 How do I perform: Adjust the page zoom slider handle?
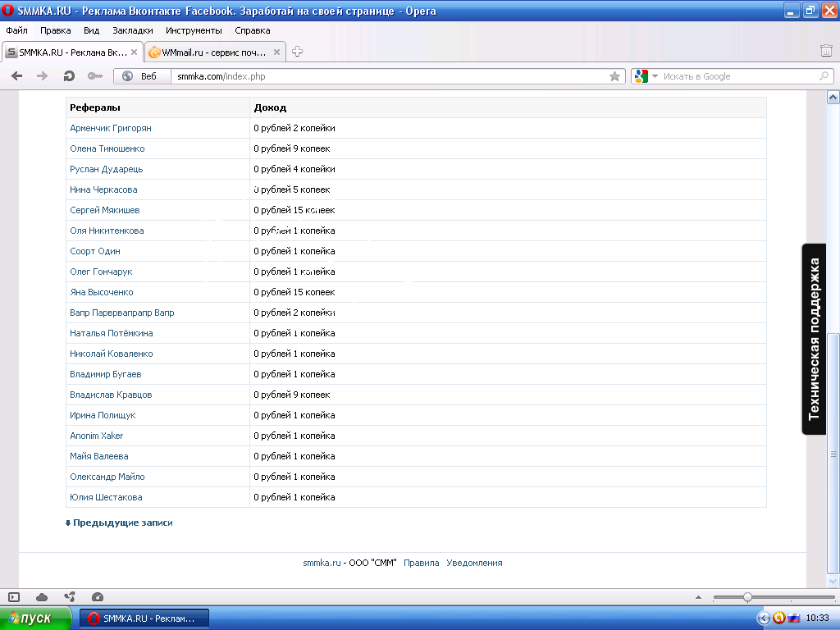(747, 597)
